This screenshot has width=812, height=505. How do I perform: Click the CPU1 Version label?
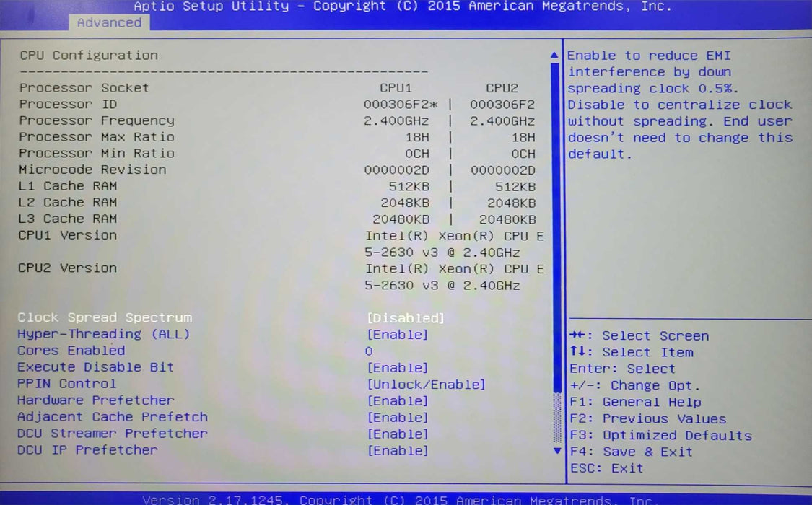pyautogui.click(x=68, y=235)
